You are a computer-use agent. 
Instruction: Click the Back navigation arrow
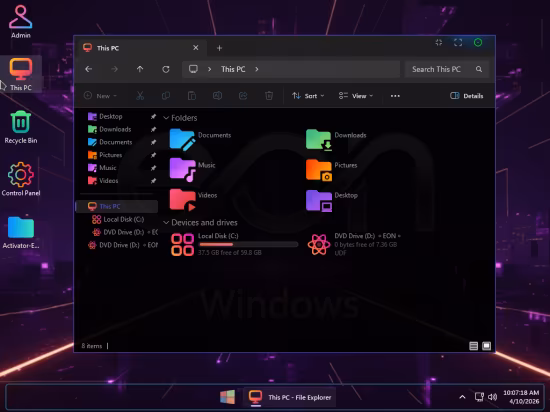pyautogui.click(x=89, y=69)
